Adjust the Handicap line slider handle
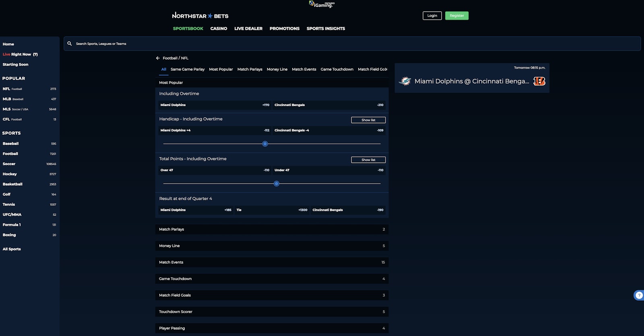The width and height of the screenshot is (644, 336). [265, 143]
